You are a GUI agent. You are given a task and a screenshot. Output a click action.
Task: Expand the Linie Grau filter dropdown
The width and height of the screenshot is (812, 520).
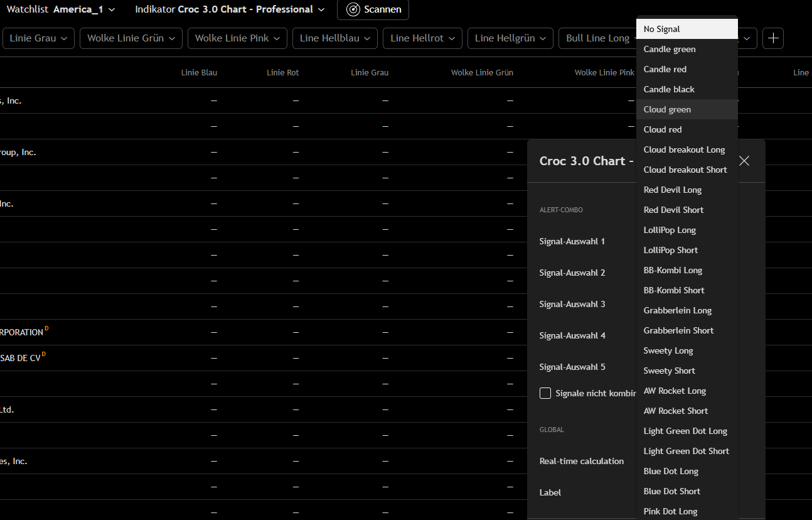click(x=38, y=38)
